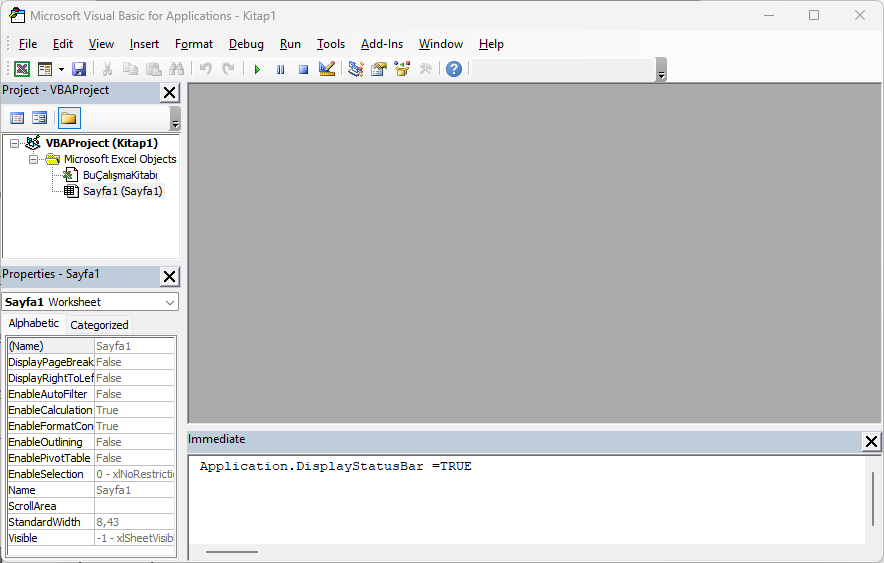This screenshot has height=563, width=884.
Task: Open the Insert menu
Action: tap(144, 44)
